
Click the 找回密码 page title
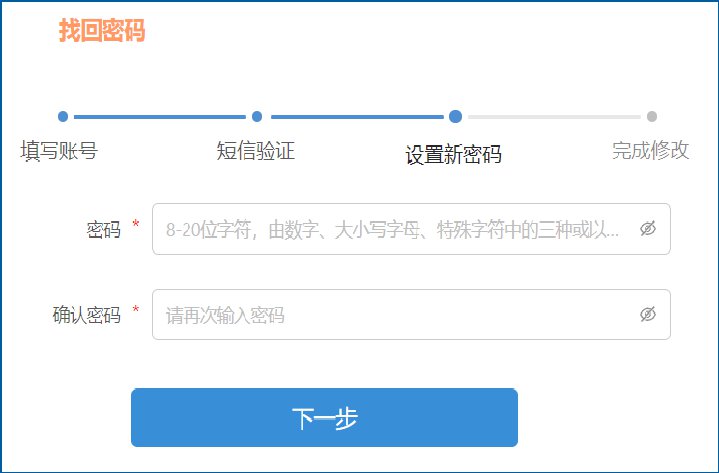pos(102,31)
